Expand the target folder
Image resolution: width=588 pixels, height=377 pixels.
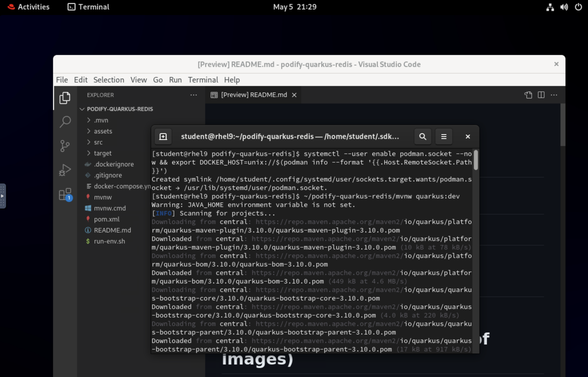tap(103, 153)
